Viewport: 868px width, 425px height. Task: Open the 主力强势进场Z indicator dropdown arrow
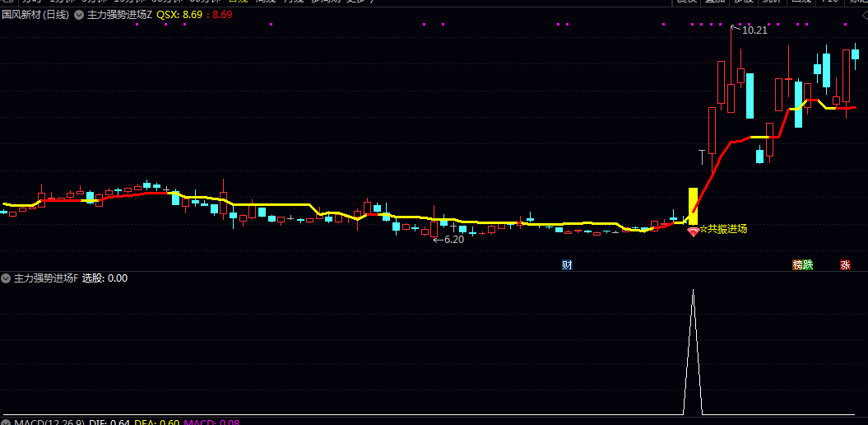(79, 15)
